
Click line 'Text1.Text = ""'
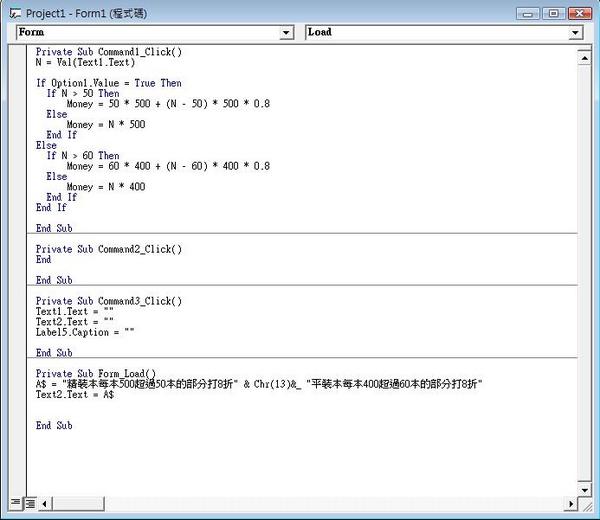point(75,312)
